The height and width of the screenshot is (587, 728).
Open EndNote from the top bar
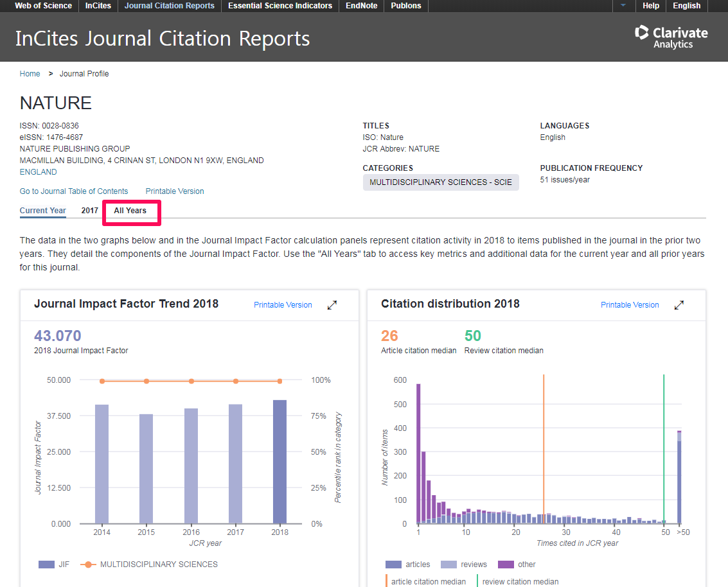click(361, 6)
